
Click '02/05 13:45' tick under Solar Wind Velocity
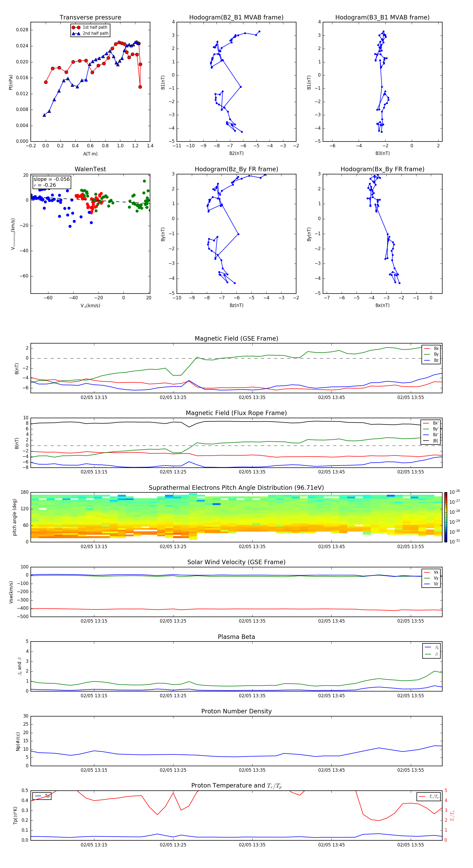point(331,621)
